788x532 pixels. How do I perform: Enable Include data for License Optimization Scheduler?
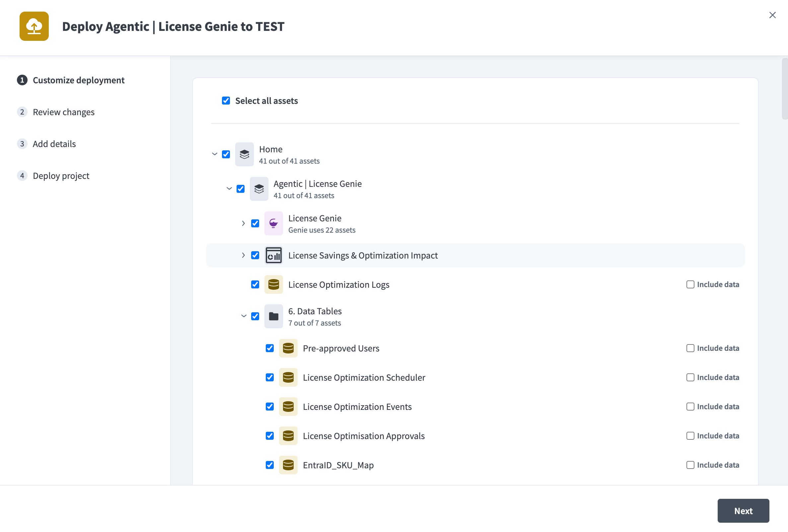click(690, 377)
